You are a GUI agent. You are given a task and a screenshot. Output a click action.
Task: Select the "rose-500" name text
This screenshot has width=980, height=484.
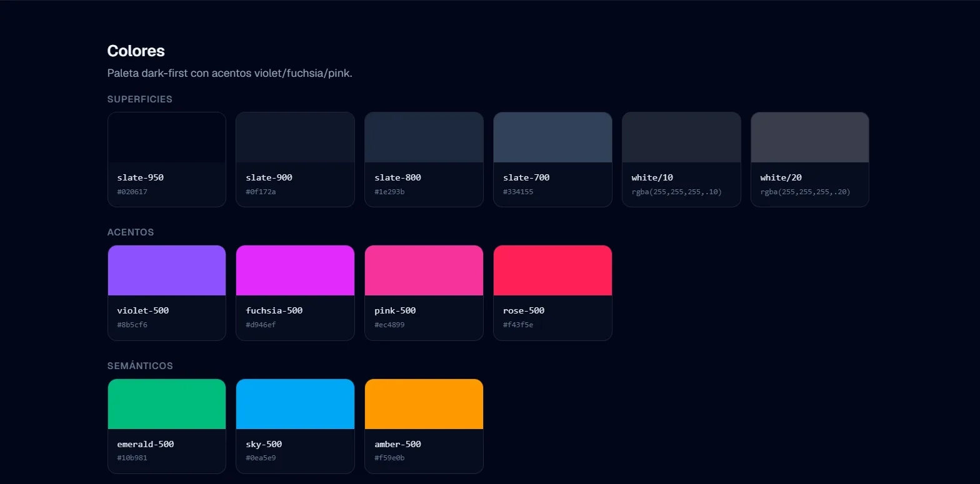click(x=524, y=310)
